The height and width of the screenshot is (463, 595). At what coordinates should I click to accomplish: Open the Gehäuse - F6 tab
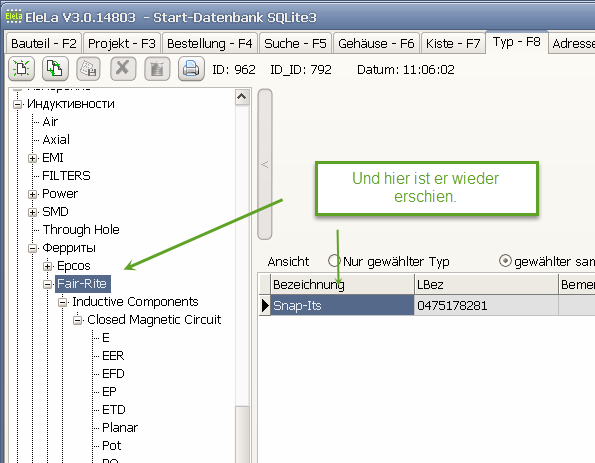tap(376, 43)
